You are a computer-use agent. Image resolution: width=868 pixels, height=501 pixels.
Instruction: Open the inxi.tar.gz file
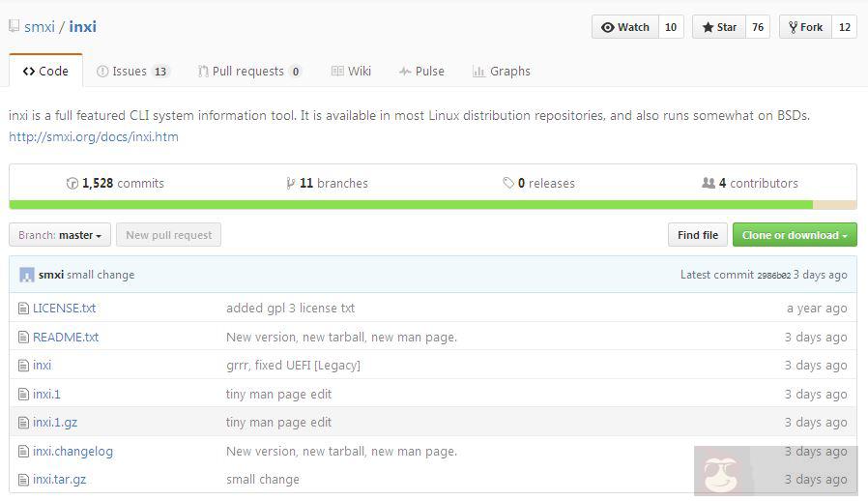(x=59, y=480)
